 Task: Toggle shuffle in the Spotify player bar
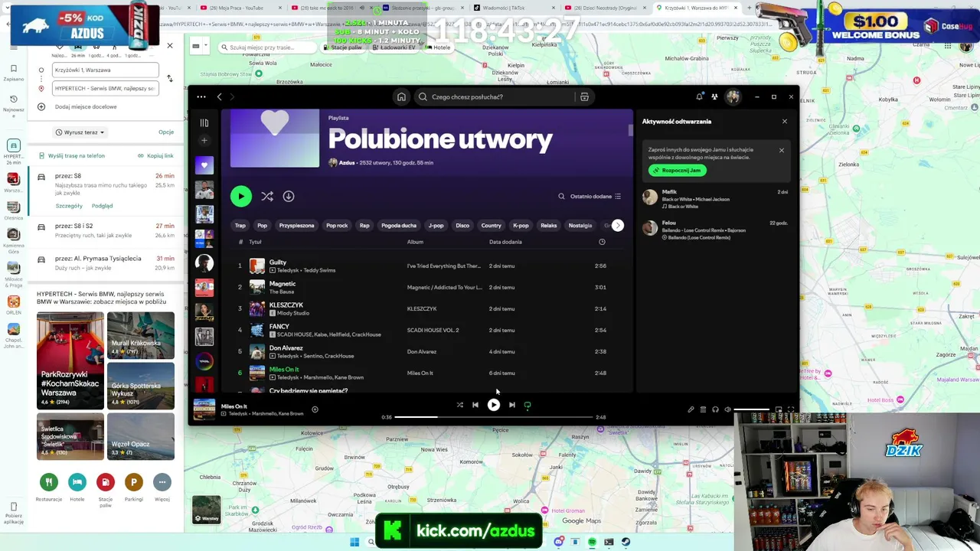460,406
